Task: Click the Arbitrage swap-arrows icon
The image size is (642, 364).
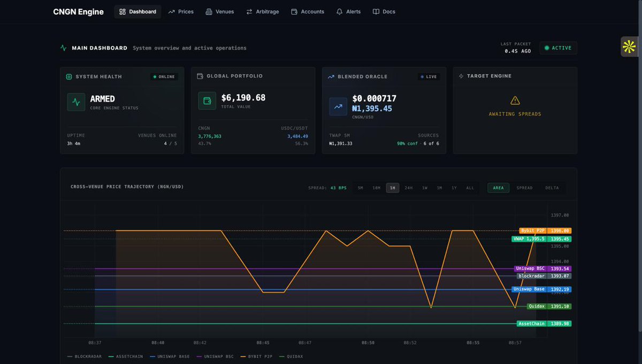Action: [249, 12]
